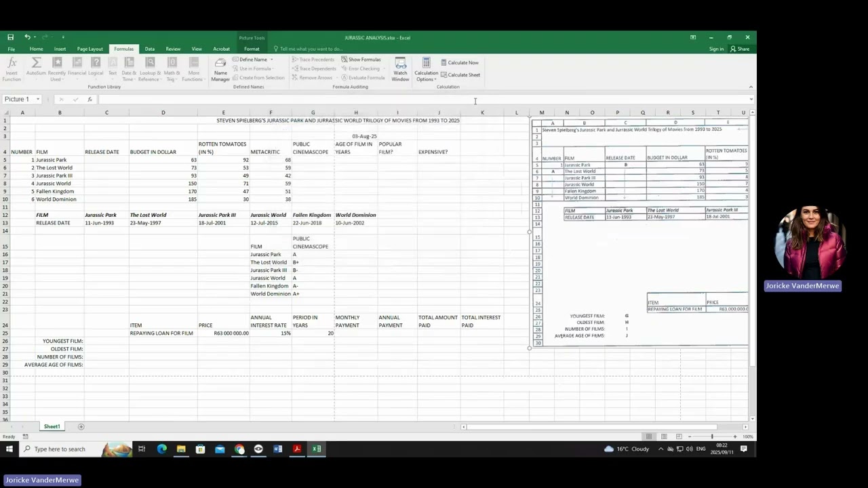Viewport: 868px width, 488px height.
Task: Click Trace Precedents
Action: pyautogui.click(x=313, y=60)
